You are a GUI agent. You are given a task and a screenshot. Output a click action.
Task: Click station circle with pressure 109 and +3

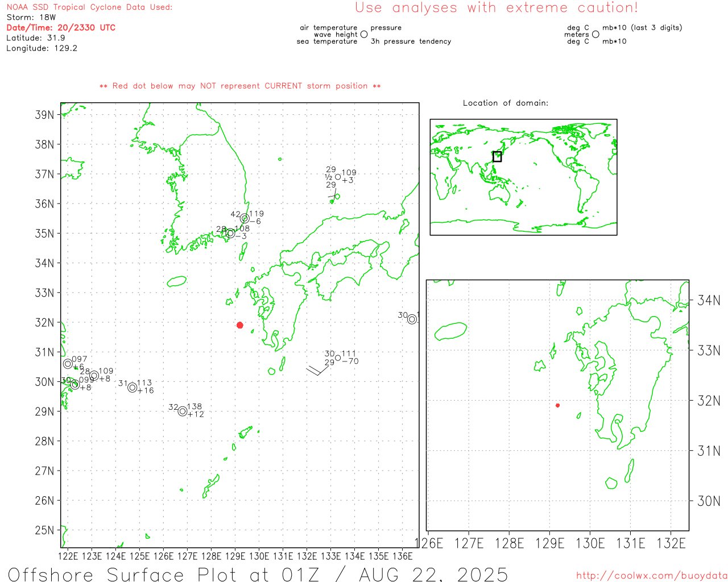pyautogui.click(x=338, y=177)
